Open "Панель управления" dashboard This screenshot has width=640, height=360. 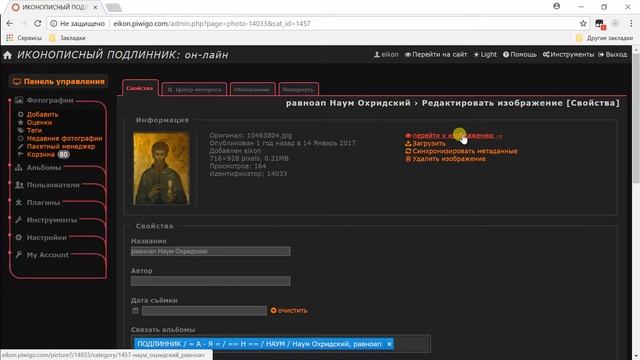pos(59,82)
